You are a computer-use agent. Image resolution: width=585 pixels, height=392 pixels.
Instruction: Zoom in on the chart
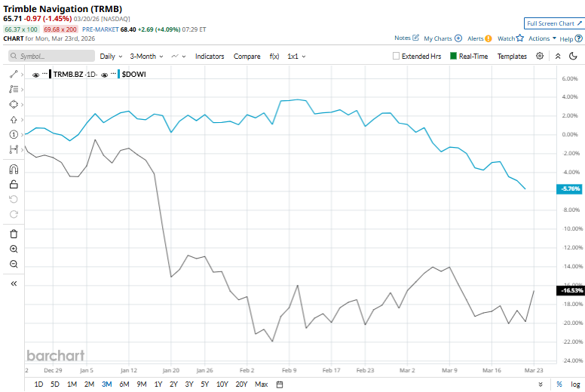tap(14, 249)
